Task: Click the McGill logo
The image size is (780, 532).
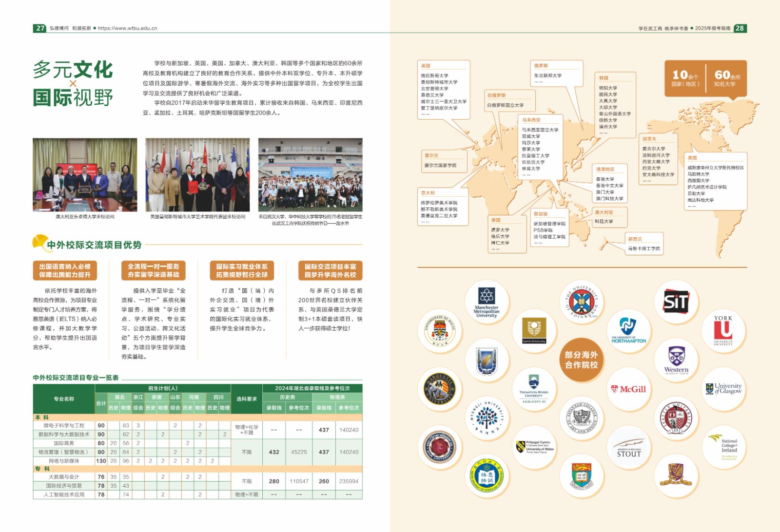Action: [x=629, y=389]
